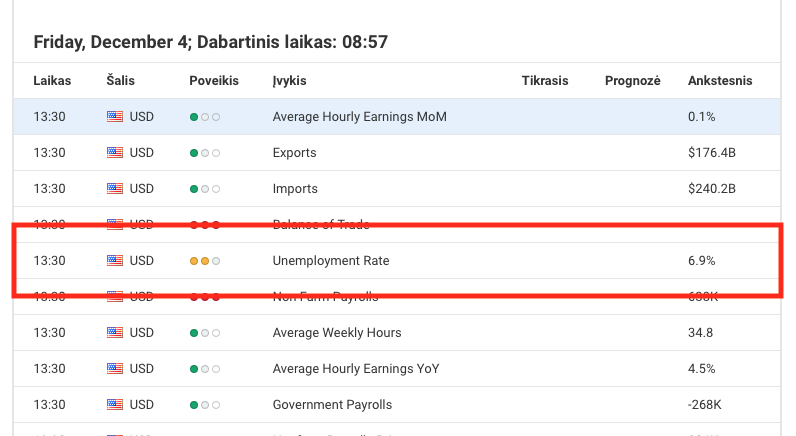Open the Average Hourly Earnings MoM event
The height and width of the screenshot is (436, 796).
359,117
